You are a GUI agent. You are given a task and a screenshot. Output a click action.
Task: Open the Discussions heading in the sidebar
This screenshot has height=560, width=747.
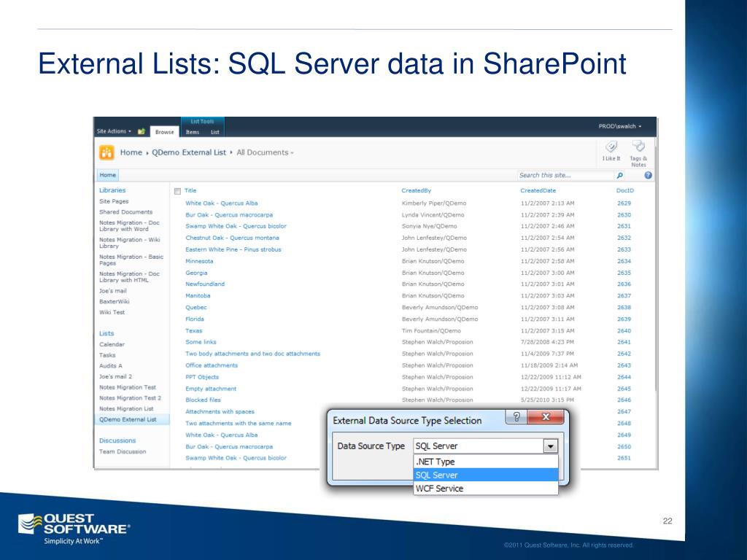click(x=117, y=440)
